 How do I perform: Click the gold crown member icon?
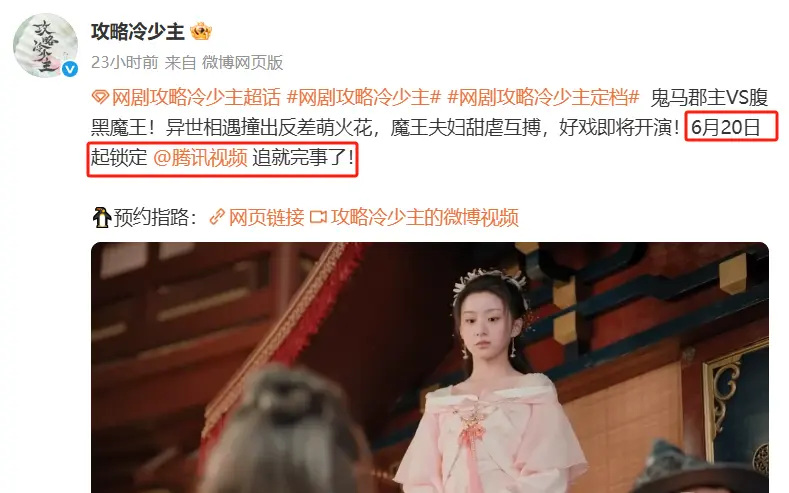tap(201, 32)
